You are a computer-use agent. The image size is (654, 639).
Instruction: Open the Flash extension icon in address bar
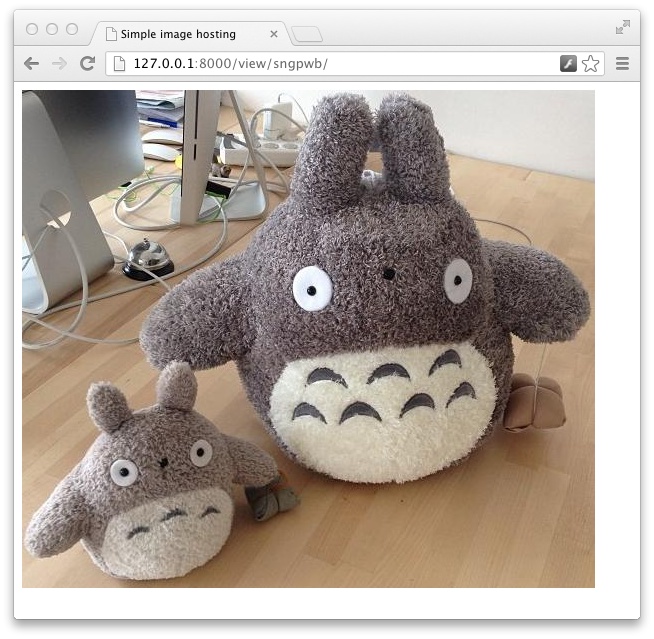568,64
